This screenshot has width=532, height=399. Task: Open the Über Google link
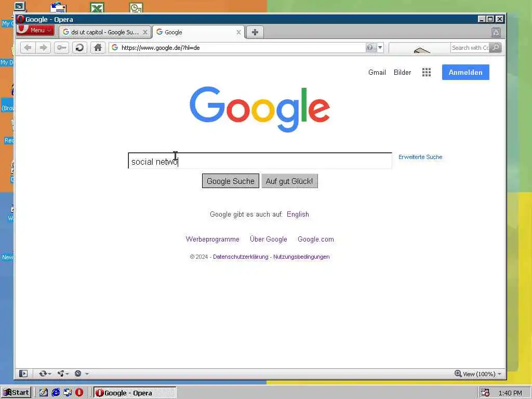pos(269,239)
